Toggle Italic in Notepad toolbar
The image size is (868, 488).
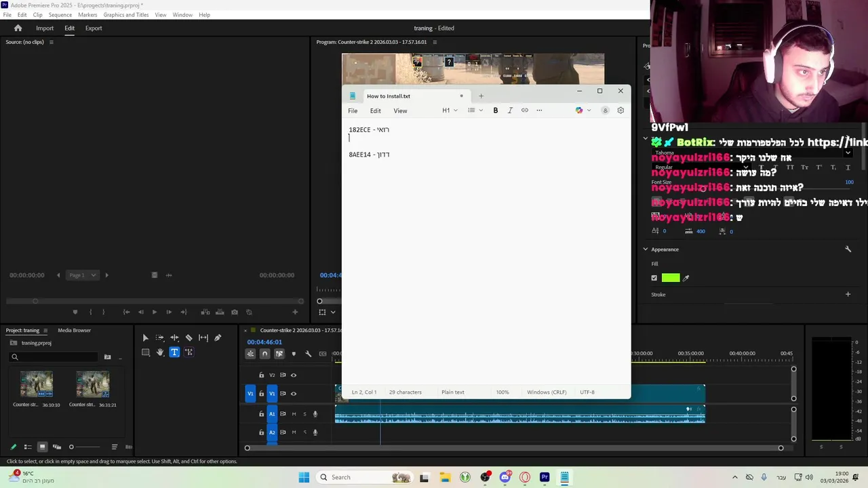click(x=510, y=110)
